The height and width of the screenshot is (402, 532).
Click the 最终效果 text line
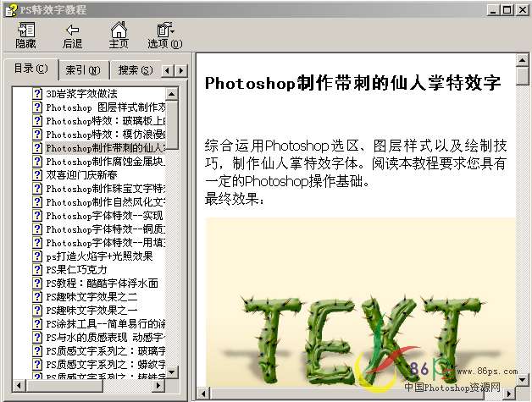click(234, 199)
